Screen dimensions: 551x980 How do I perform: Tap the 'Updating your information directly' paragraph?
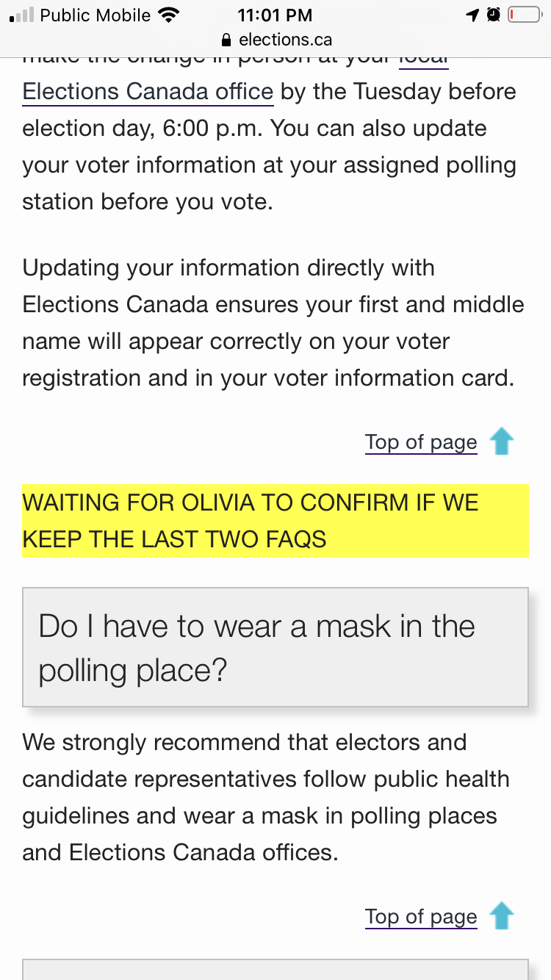coord(273,323)
